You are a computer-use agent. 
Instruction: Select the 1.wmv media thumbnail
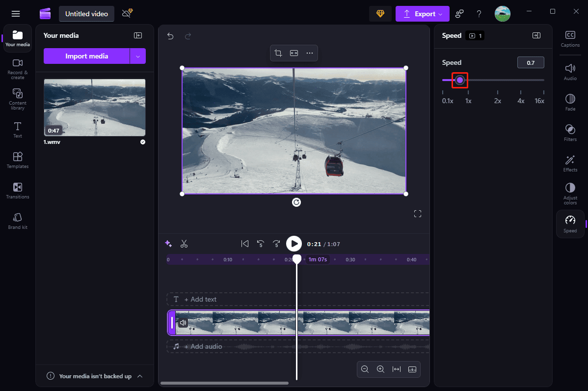pos(94,108)
